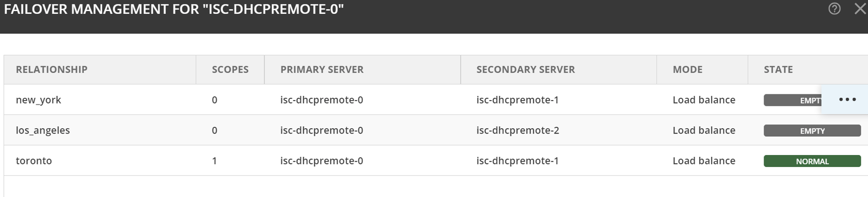Screen dimensions: 868x197
Task: Click the green NORMAL state badge
Action: pyautogui.click(x=812, y=161)
